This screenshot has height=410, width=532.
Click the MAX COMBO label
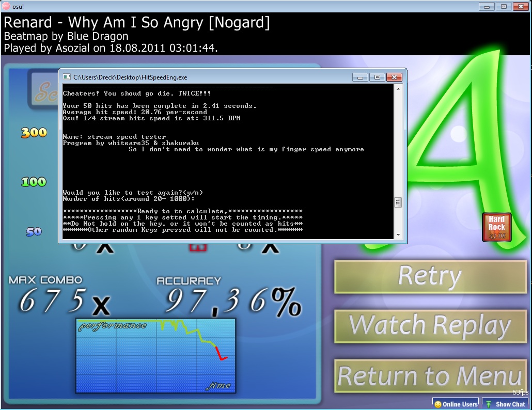pyautogui.click(x=45, y=280)
